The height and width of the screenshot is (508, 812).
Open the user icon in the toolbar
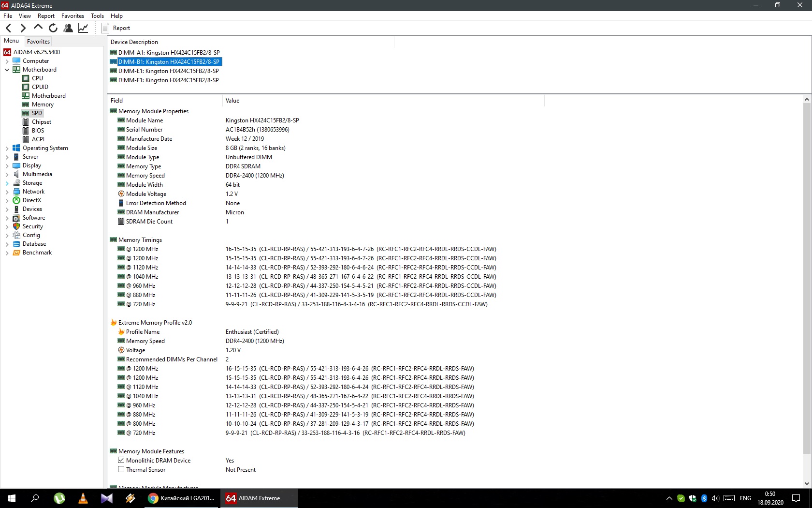tap(68, 28)
